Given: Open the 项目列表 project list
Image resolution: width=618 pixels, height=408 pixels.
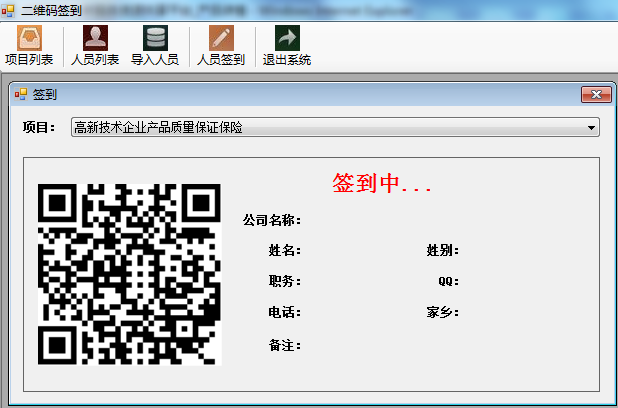Looking at the screenshot, I should click(x=29, y=45).
